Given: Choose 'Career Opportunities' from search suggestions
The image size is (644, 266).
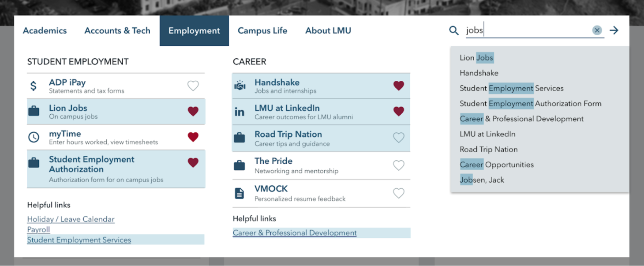Looking at the screenshot, I should click(x=497, y=165).
